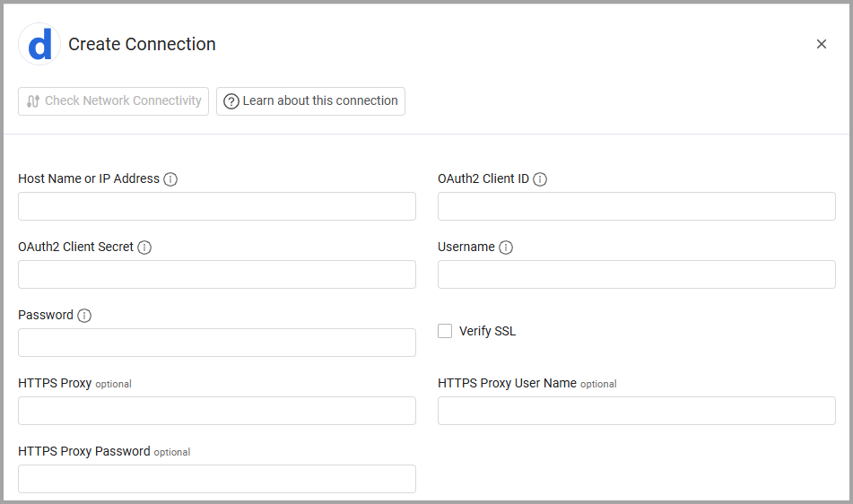The image size is (853, 504).
Task: Click the OAuth2 Client Secret info icon
Action: click(x=144, y=248)
